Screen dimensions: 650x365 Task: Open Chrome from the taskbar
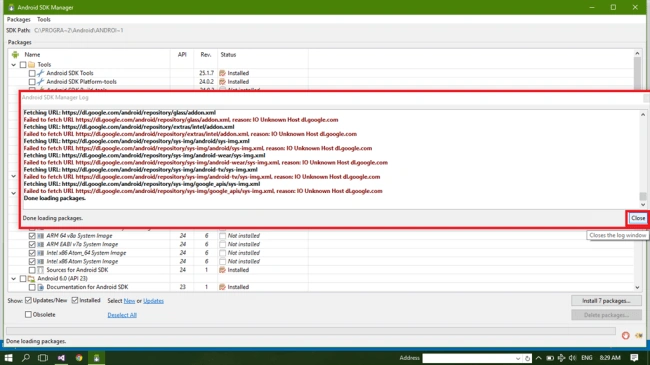point(79,358)
